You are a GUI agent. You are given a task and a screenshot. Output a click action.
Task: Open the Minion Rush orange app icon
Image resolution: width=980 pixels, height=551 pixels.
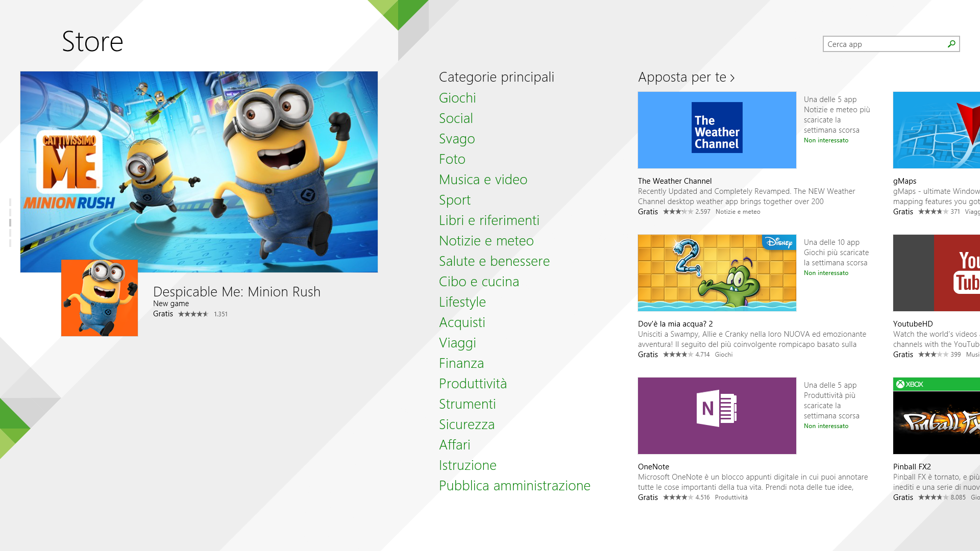100,298
